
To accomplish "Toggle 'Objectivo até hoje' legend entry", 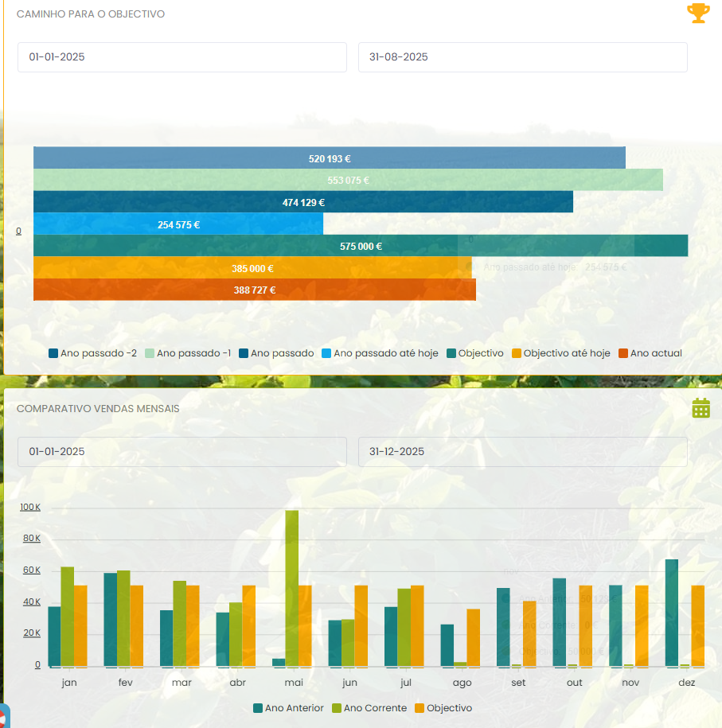I will [560, 353].
